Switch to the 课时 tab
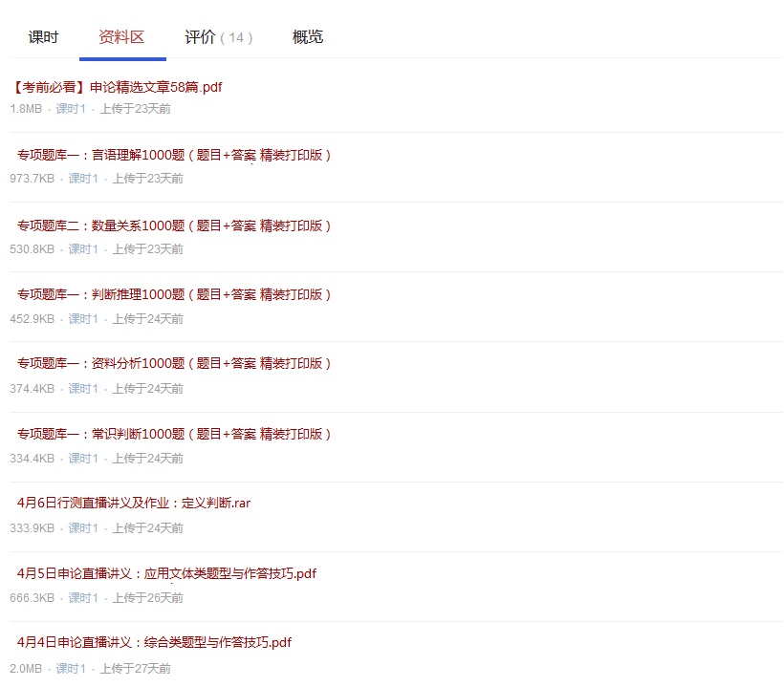The image size is (784, 687). click(43, 37)
